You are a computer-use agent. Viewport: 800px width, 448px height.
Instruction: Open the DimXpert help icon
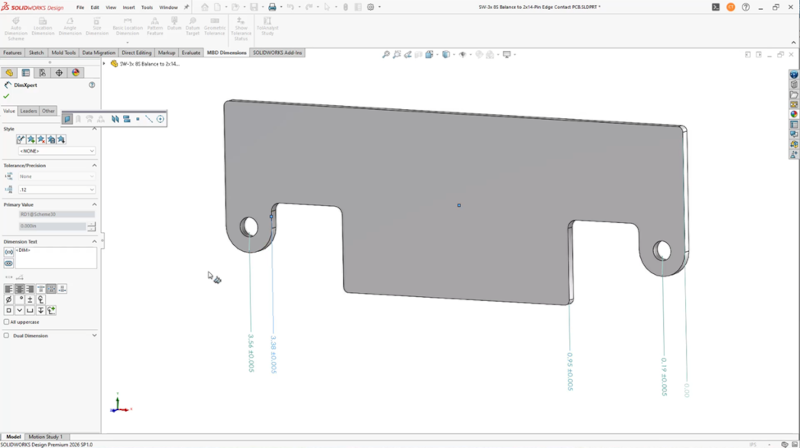(92, 85)
